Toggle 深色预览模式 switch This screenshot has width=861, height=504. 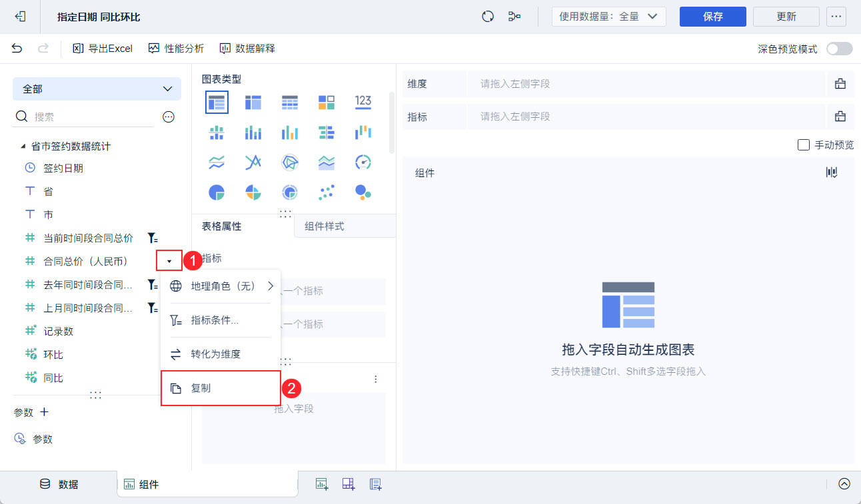click(839, 49)
